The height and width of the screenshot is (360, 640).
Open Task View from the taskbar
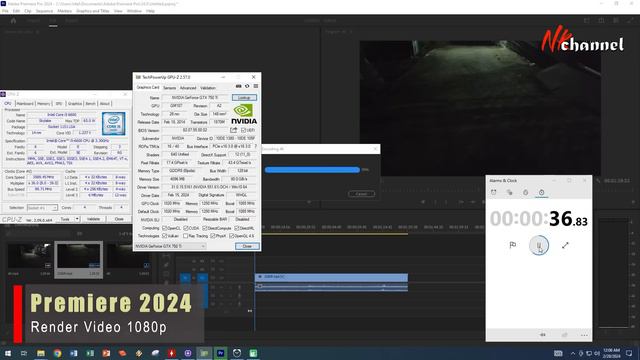coord(24,353)
